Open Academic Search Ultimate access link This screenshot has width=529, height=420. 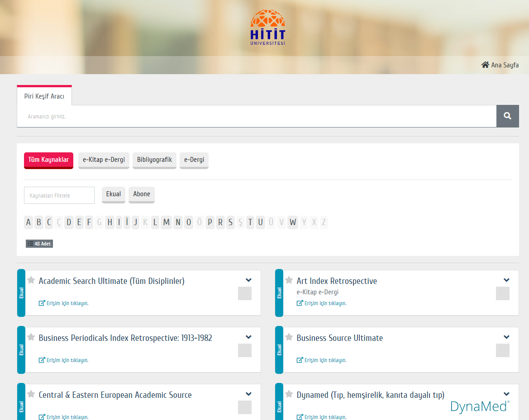64,303
